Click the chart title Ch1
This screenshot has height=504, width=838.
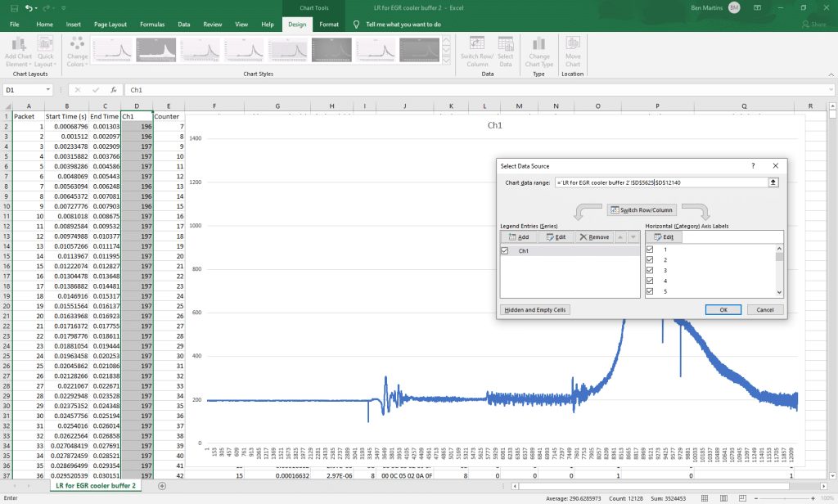(494, 126)
